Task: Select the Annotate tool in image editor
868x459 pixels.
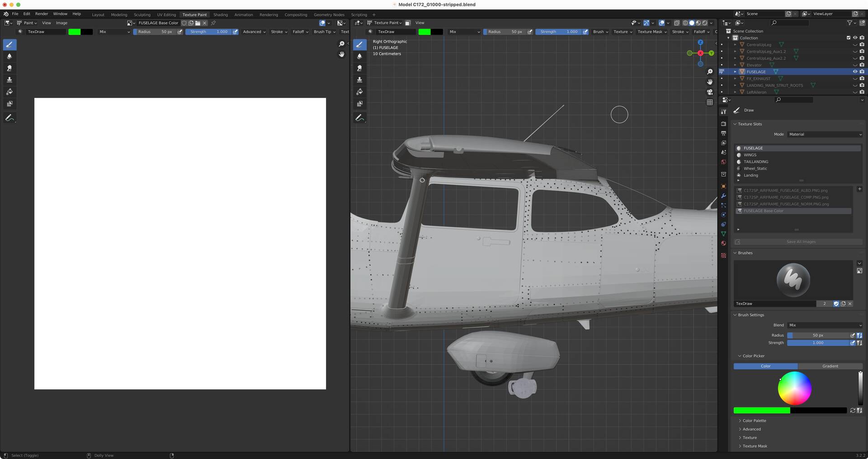Action: 9,118
